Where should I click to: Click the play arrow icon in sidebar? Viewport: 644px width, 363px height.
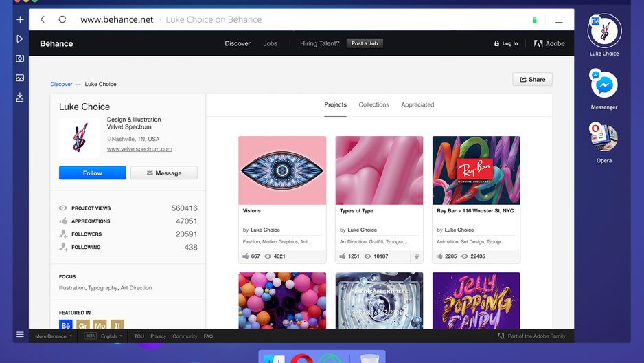(x=20, y=38)
